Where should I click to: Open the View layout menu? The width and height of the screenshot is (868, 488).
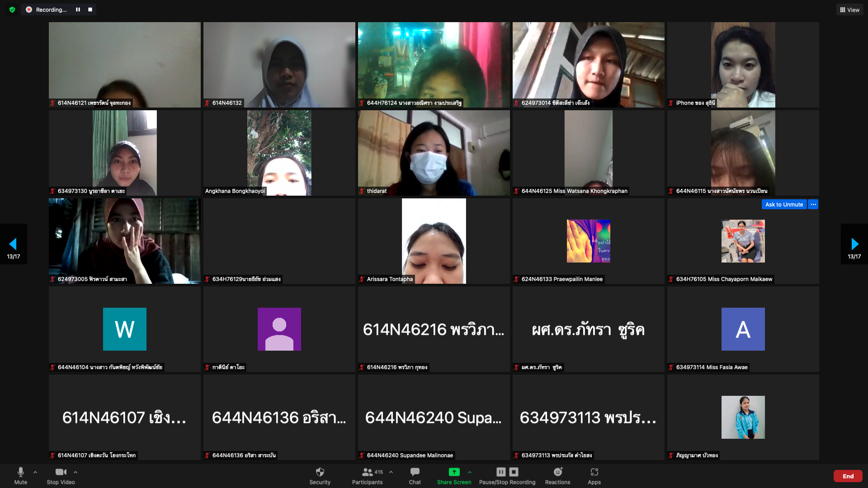click(x=849, y=9)
